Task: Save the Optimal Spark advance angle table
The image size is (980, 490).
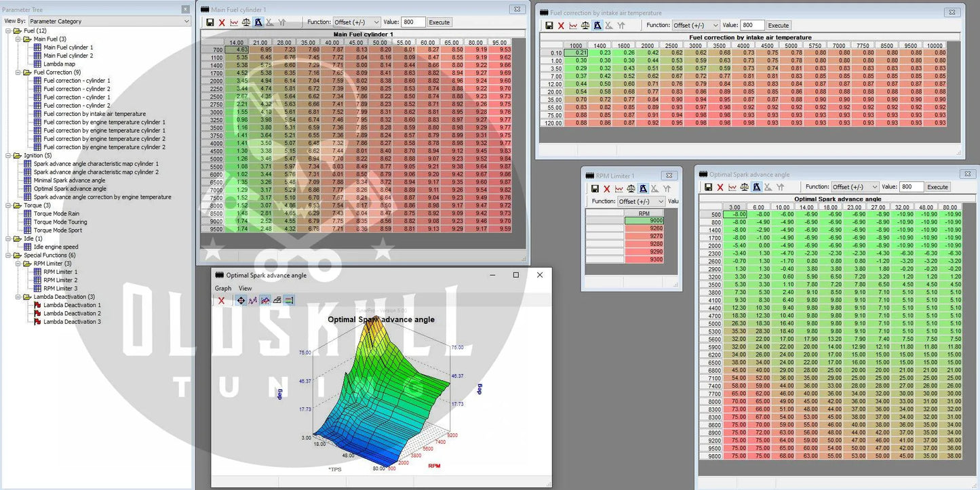Action: pos(709,187)
